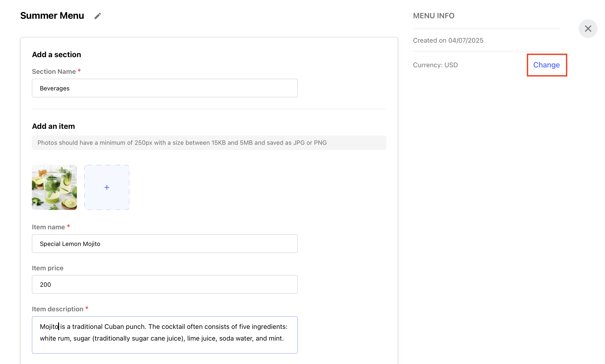605x364 pixels.
Task: Click the pencil icon beside Summer Menu
Action: (97, 16)
